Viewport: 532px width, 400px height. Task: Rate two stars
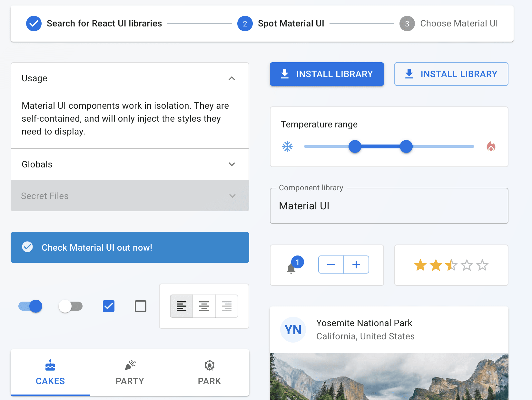click(436, 265)
